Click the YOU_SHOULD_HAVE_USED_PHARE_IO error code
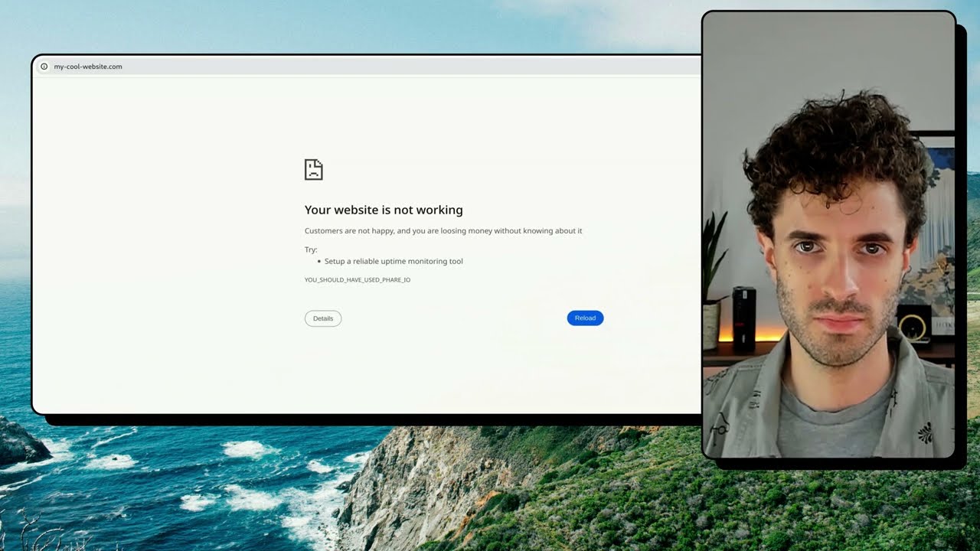Viewport: 980px width, 551px height. coord(358,280)
